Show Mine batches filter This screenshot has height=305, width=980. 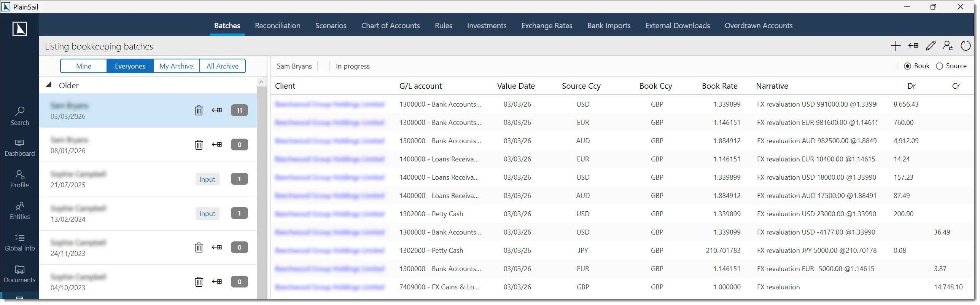[84, 66]
